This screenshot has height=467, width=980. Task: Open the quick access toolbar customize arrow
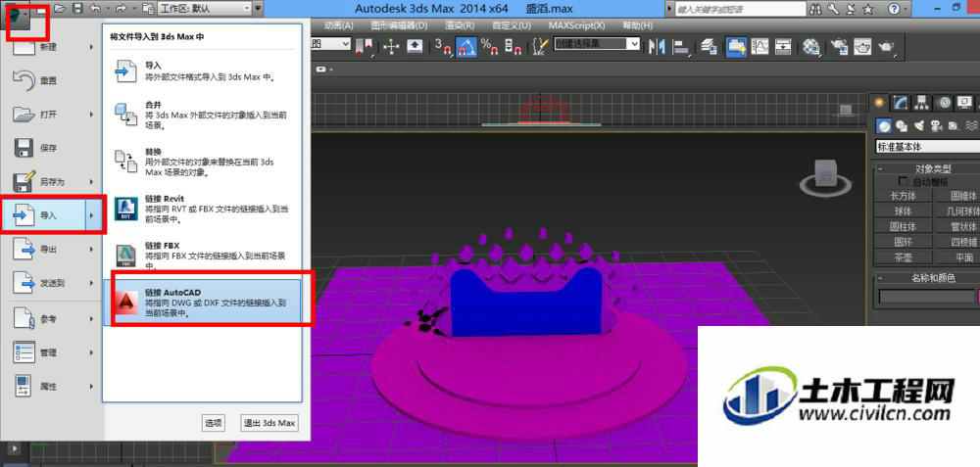[258, 8]
